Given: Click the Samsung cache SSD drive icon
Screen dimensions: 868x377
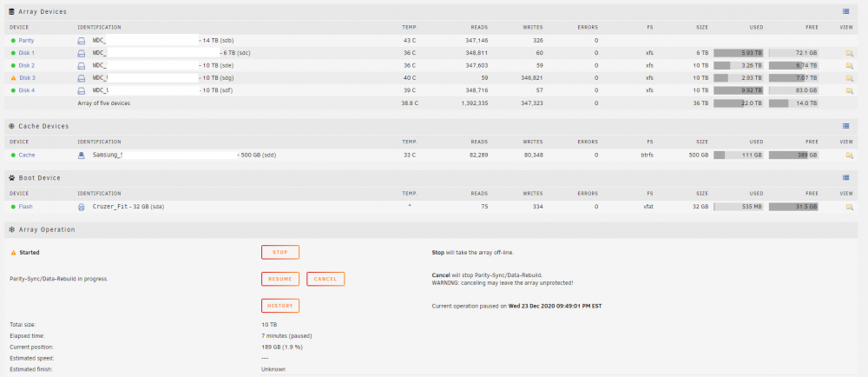Looking at the screenshot, I should pyautogui.click(x=81, y=155).
